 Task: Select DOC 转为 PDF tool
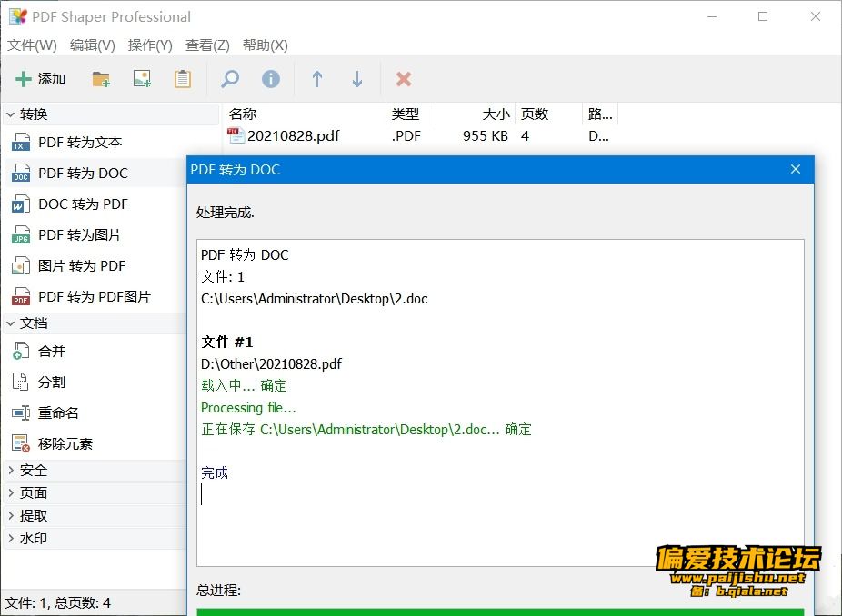click(x=84, y=204)
